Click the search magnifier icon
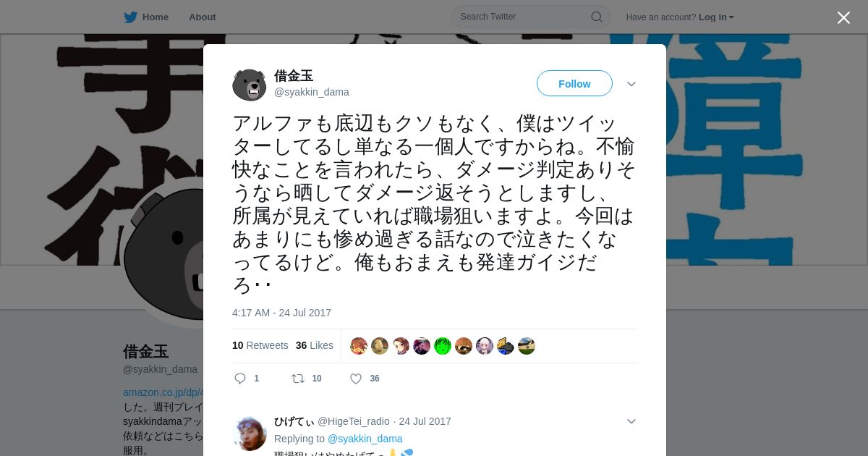 tap(597, 17)
